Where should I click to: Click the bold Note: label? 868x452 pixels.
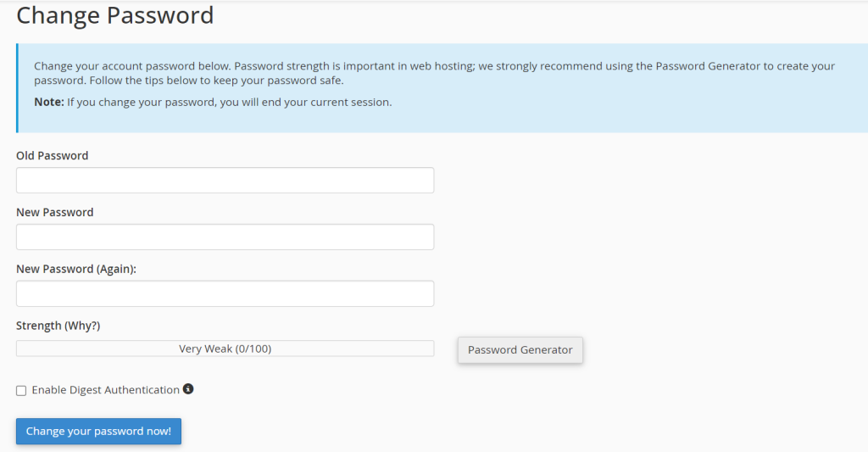49,102
